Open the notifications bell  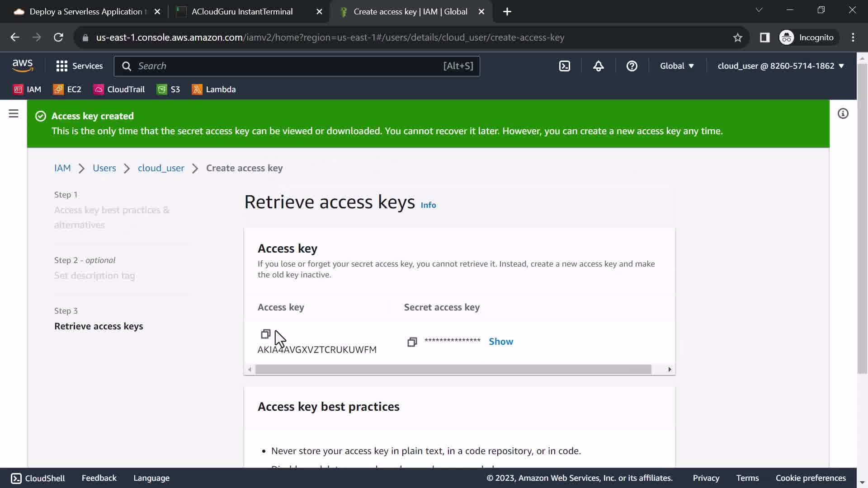coord(598,66)
